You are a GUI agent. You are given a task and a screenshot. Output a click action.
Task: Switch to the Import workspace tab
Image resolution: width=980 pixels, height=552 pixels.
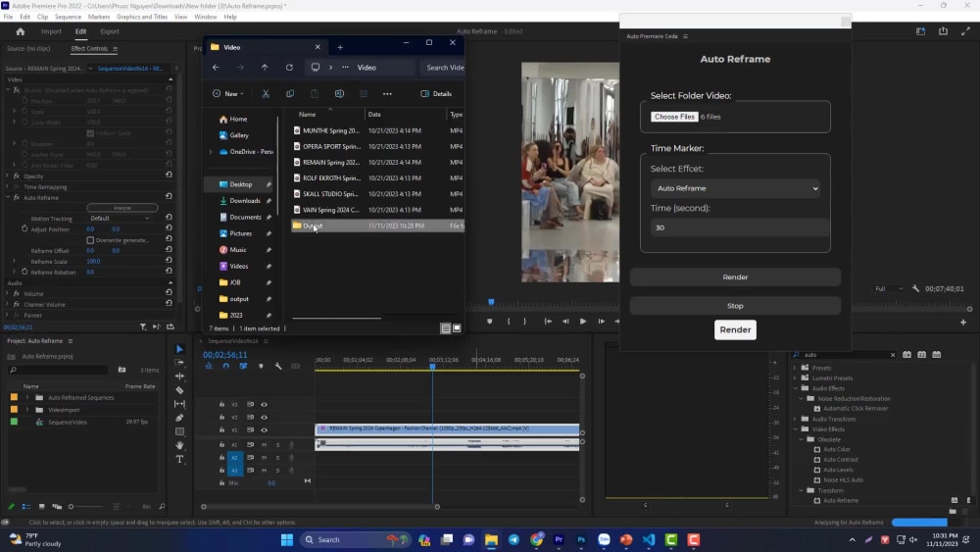pyautogui.click(x=51, y=31)
